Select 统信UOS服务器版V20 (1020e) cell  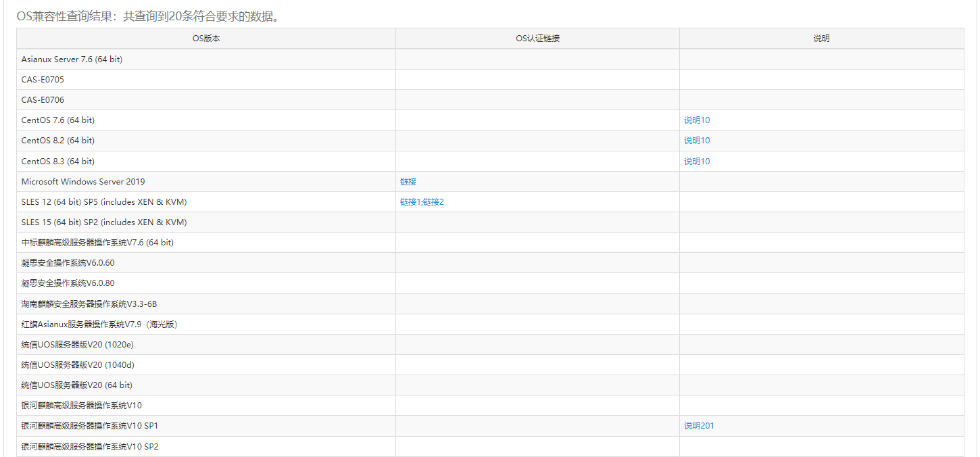click(x=206, y=345)
